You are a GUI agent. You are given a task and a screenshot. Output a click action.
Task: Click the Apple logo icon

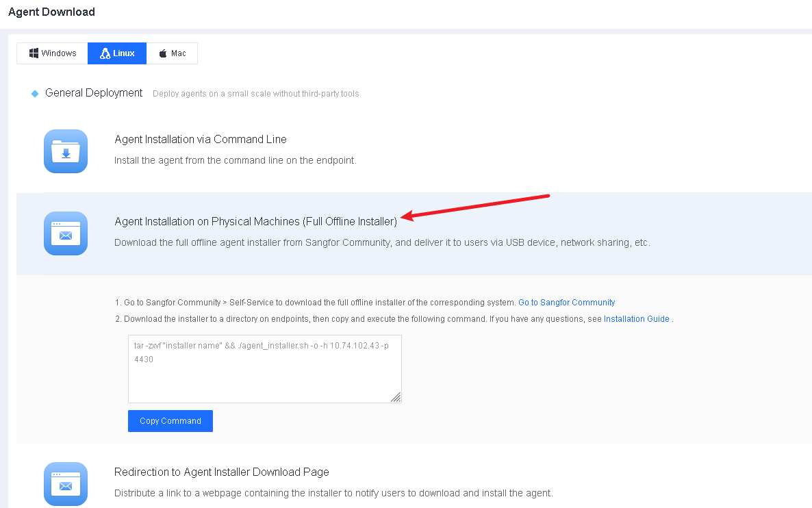coord(163,53)
